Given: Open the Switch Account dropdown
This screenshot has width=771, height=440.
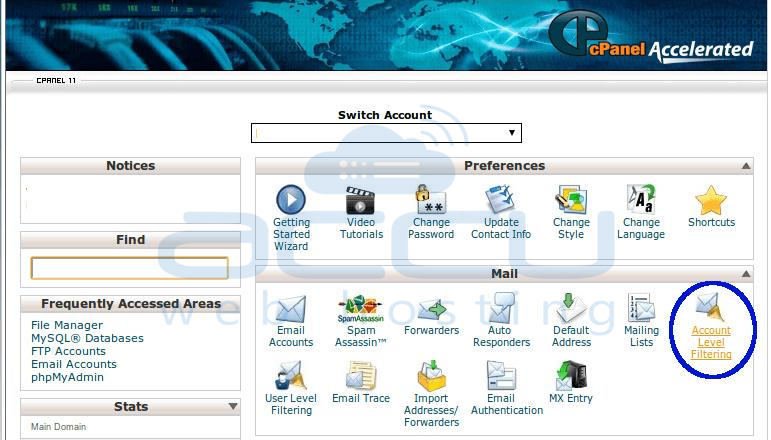Looking at the screenshot, I should 386,133.
